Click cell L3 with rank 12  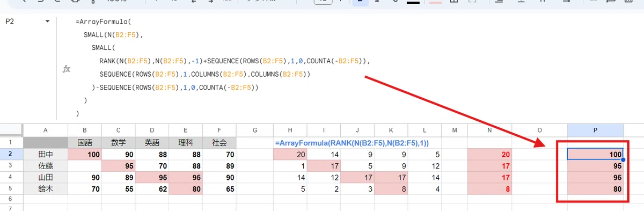[425, 166]
